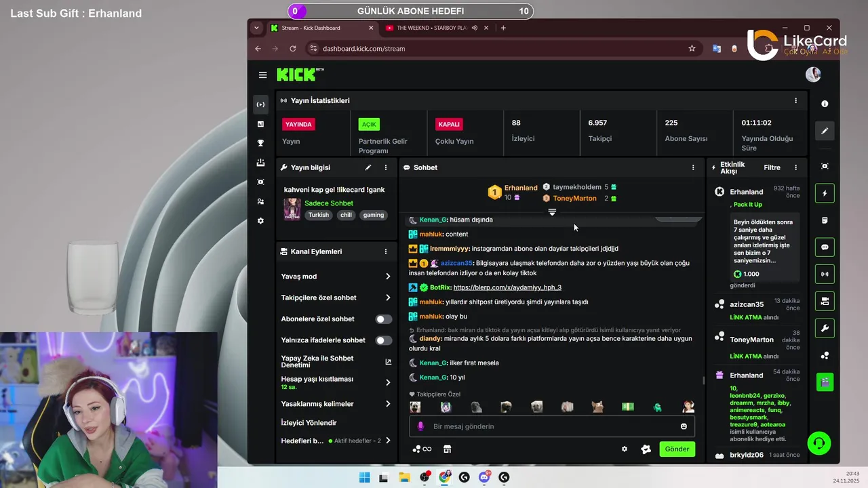Edit stream info with pencil icon
Image resolution: width=868 pixels, height=488 pixels.
368,167
